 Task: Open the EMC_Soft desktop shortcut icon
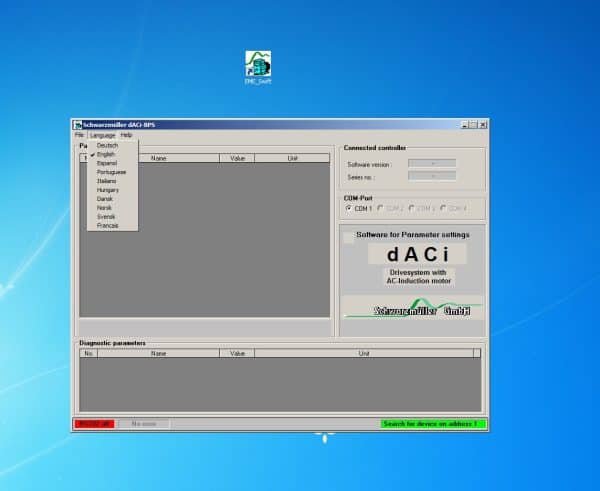tap(258, 68)
